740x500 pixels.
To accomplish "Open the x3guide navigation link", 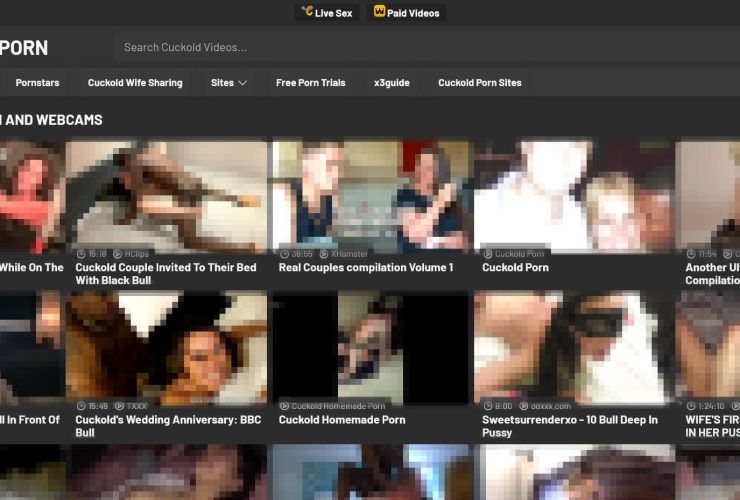I will [x=391, y=83].
